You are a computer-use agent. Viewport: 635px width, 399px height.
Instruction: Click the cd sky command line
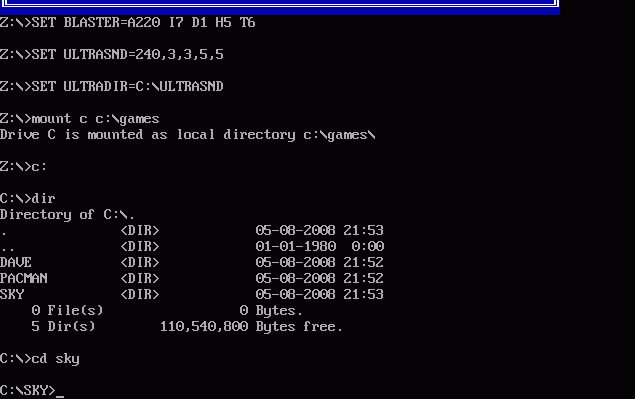coord(40,359)
